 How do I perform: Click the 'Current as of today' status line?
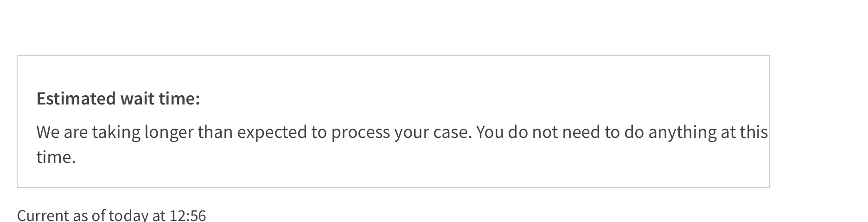(x=111, y=215)
